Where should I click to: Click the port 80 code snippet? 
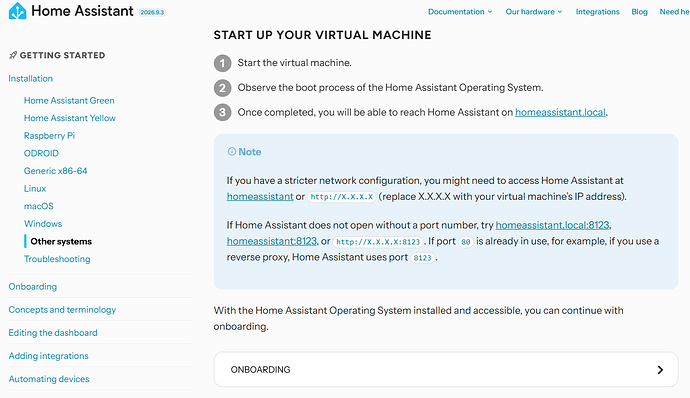(x=466, y=242)
